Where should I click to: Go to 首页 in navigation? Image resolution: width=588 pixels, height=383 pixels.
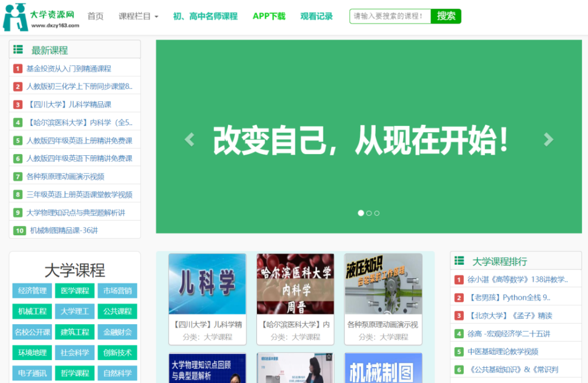(x=95, y=16)
